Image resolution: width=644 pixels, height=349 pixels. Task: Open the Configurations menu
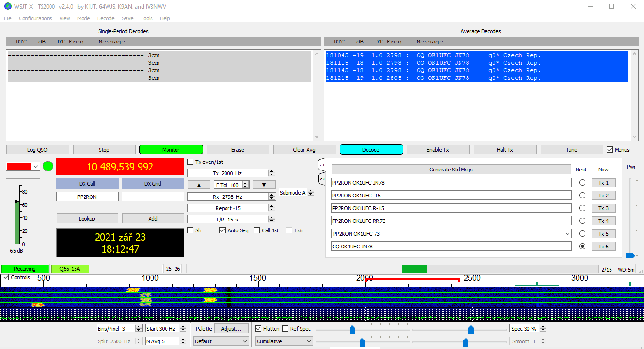(35, 18)
